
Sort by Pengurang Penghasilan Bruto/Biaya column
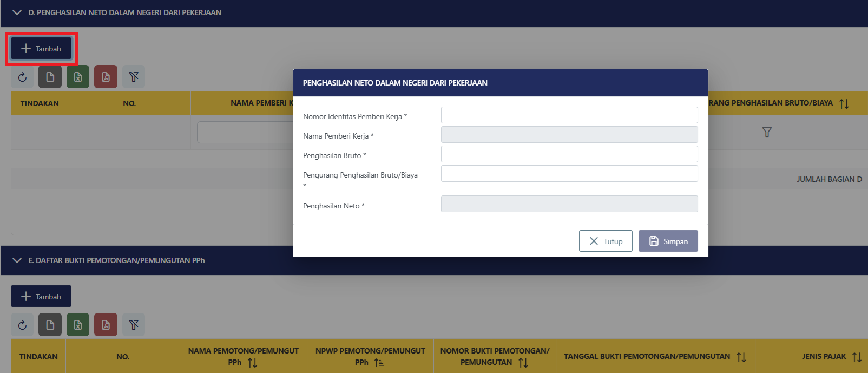pos(844,103)
